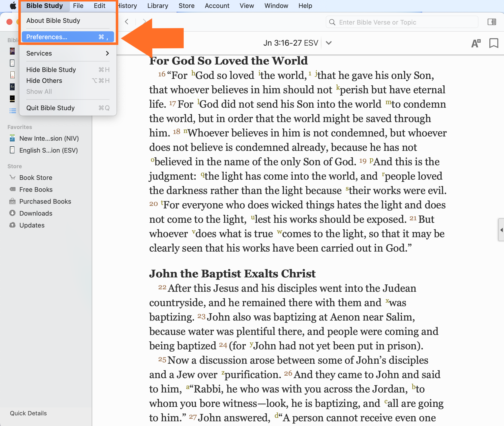Open Purchased Books in sidebar
The image size is (504, 426).
coord(45,201)
